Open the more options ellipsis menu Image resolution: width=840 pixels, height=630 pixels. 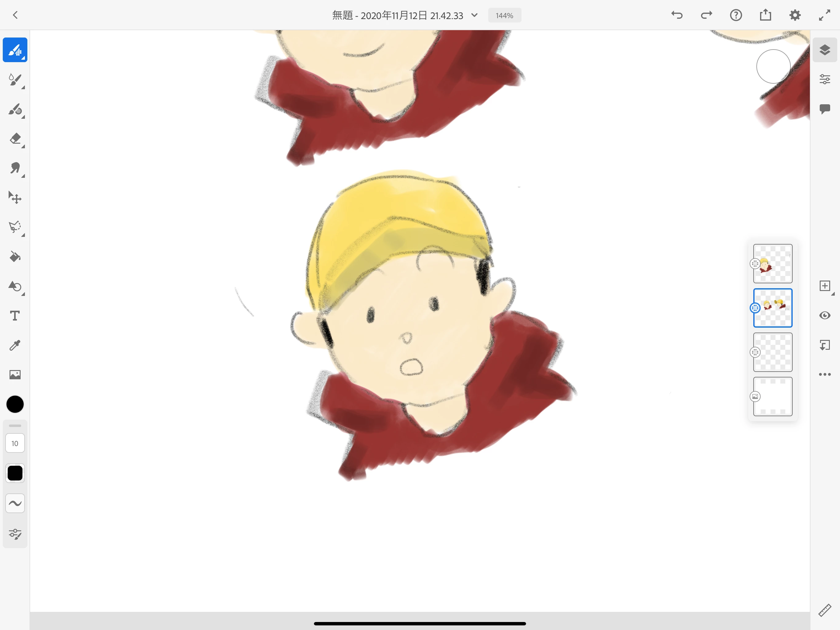(x=824, y=374)
